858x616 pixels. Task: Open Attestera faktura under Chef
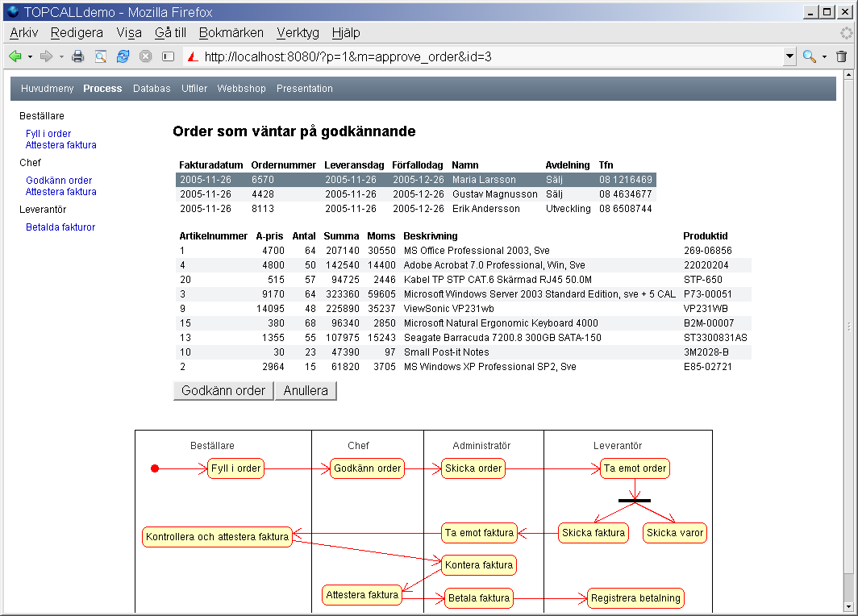point(60,191)
